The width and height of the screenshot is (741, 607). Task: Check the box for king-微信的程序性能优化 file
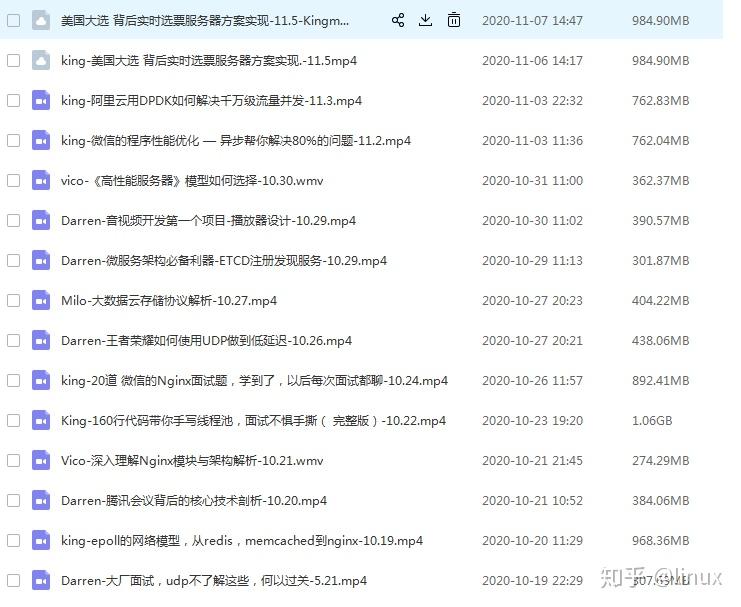(14, 140)
